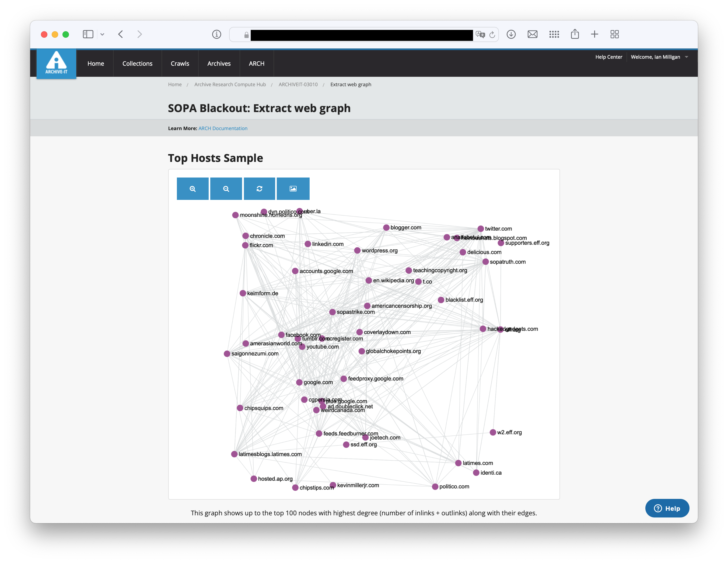Viewport: 728px width, 563px height.
Task: Open a new tab
Action: (x=594, y=34)
